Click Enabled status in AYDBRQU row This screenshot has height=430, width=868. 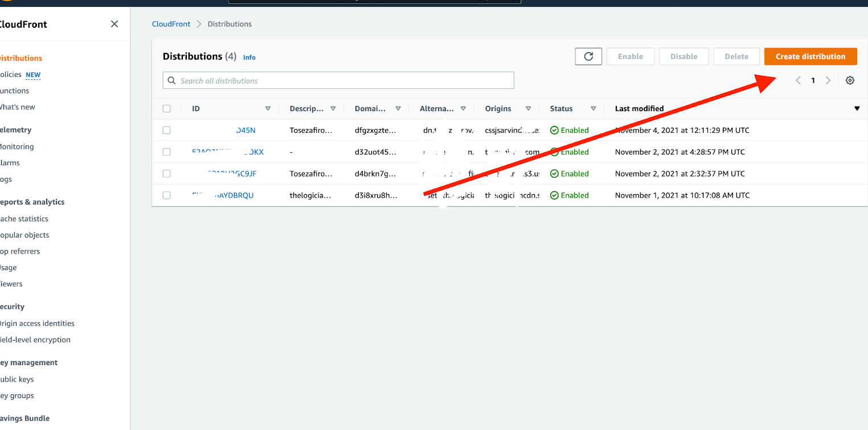570,195
